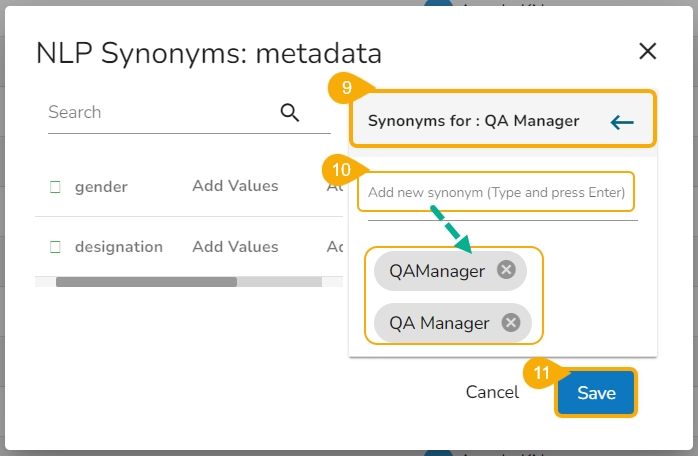Tick the gender checkbox
Screen dimensions: 698x456
coord(56,187)
